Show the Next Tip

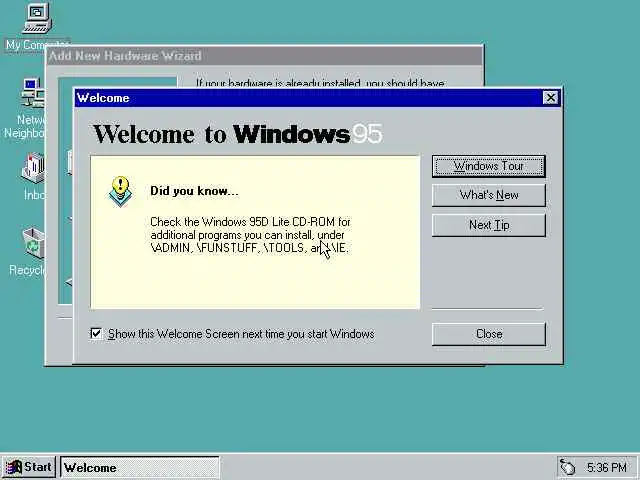(489, 225)
